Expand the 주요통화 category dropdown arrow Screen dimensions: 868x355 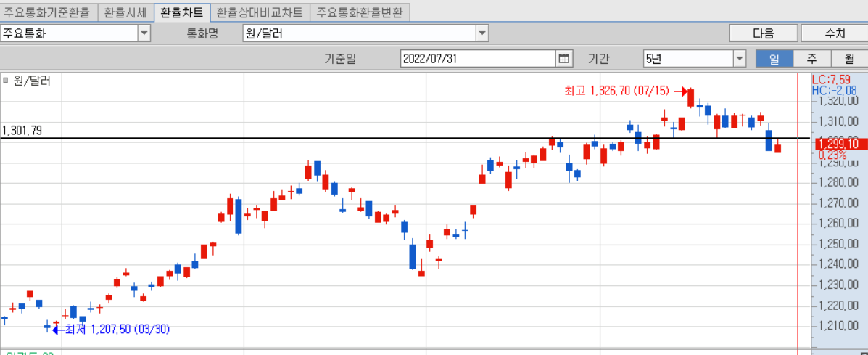[x=144, y=33]
